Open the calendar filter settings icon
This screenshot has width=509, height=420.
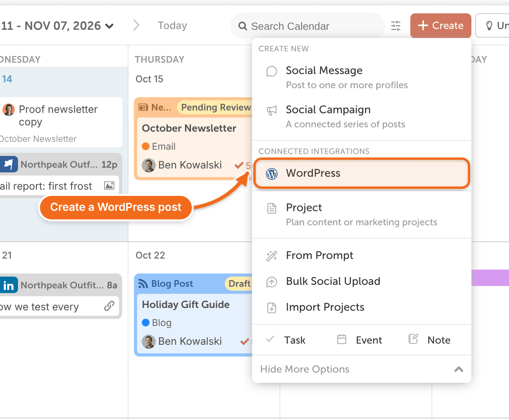pyautogui.click(x=396, y=26)
